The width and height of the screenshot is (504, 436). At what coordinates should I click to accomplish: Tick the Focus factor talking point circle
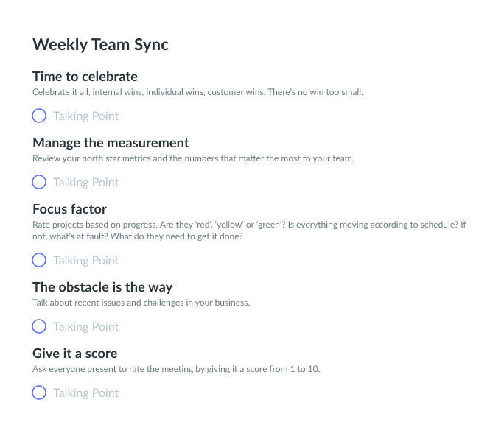coord(39,260)
